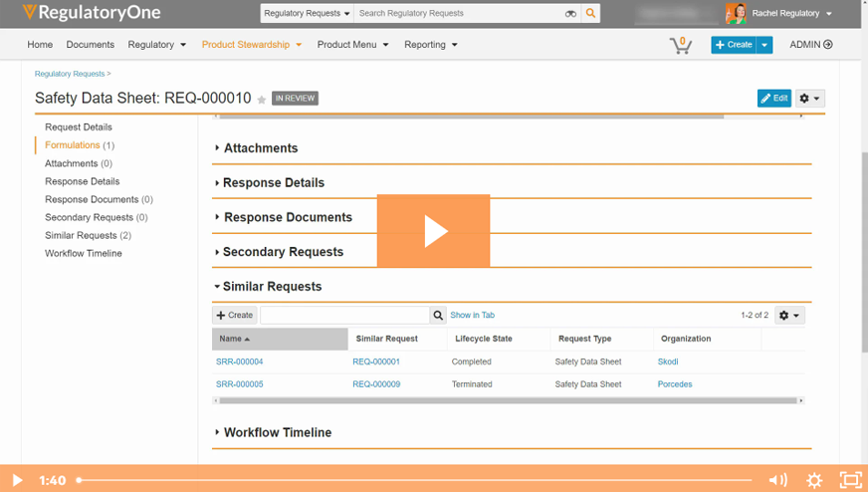
Task: Click the page vertical scrollbar
Action: pos(865,252)
